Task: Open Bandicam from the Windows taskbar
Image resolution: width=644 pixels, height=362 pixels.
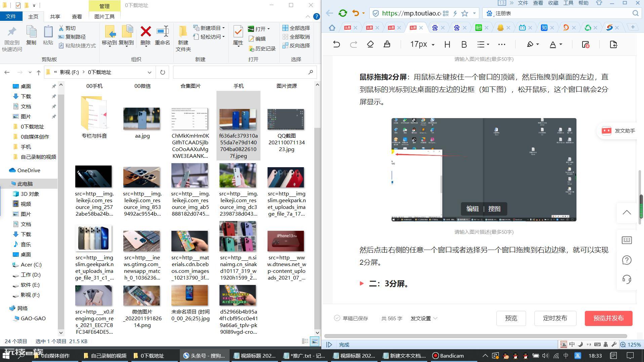Action: (448, 356)
